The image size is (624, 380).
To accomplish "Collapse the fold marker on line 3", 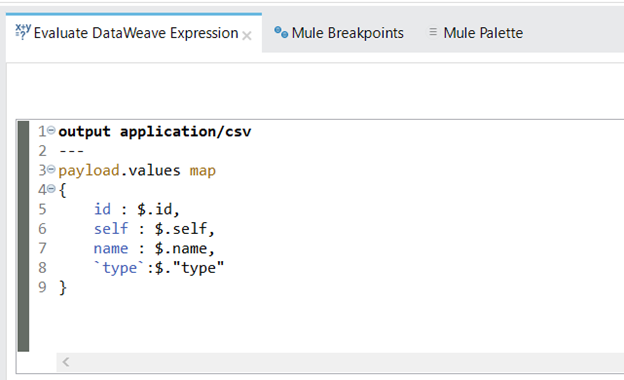I will pos(51,170).
